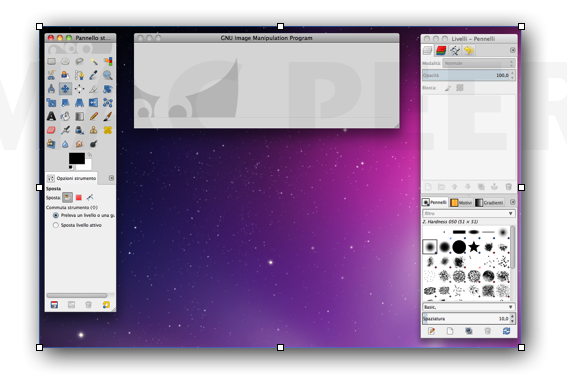Select the Free Select lasso tool
This screenshot has height=378, width=567.
79,61
